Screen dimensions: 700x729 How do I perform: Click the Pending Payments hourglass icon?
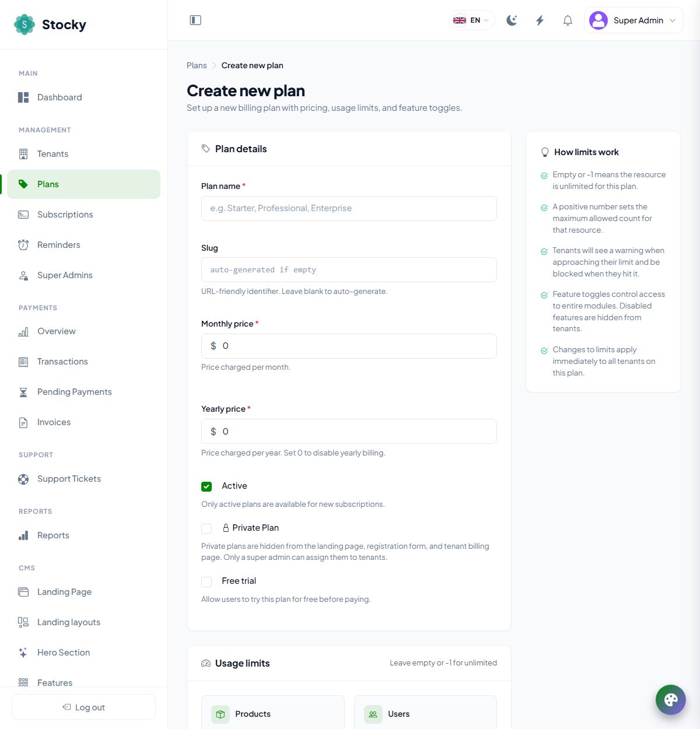point(23,392)
